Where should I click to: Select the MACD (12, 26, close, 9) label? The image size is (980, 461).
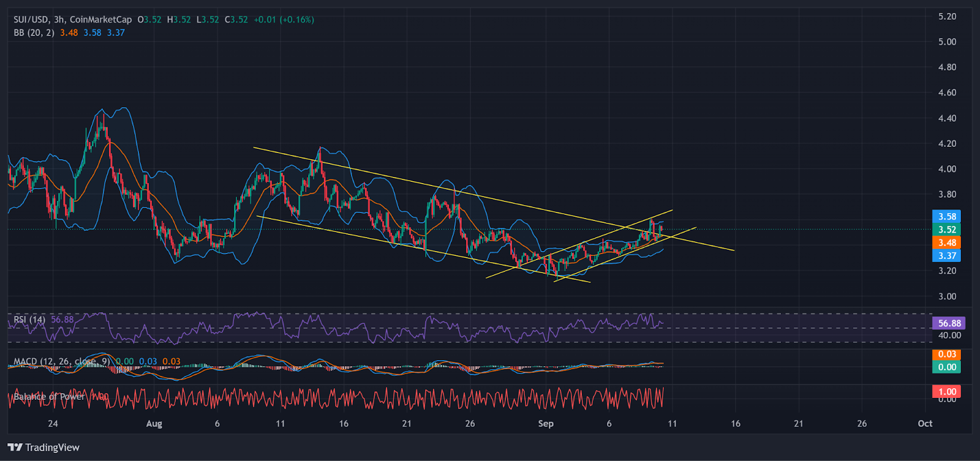tap(62, 361)
